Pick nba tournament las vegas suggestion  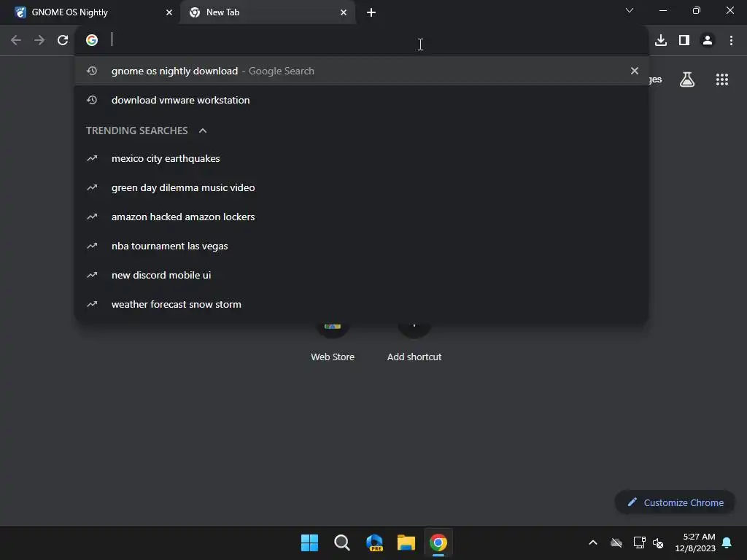[x=362, y=246]
